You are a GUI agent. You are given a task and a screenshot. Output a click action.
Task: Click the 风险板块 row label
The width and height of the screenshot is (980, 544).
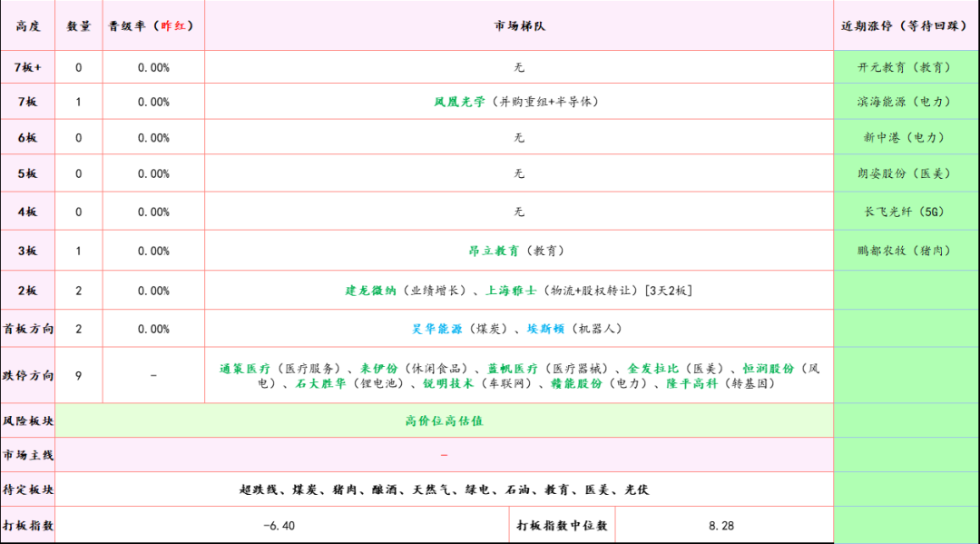tap(28, 420)
